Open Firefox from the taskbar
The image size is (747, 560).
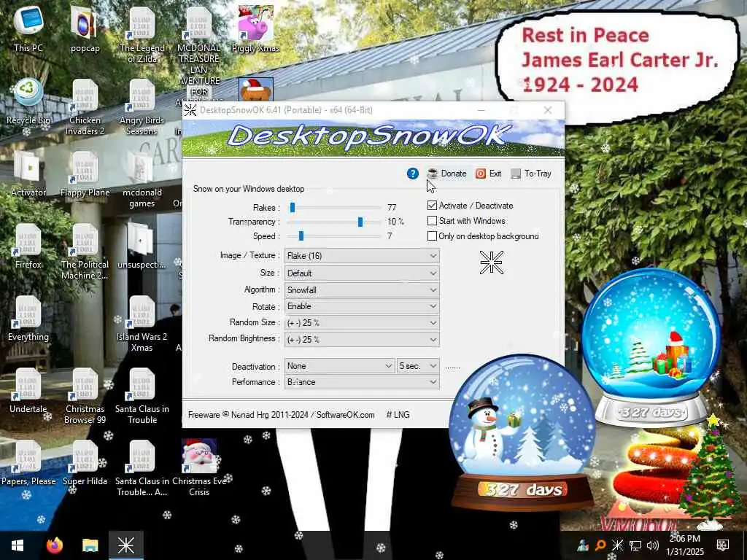tap(55, 545)
